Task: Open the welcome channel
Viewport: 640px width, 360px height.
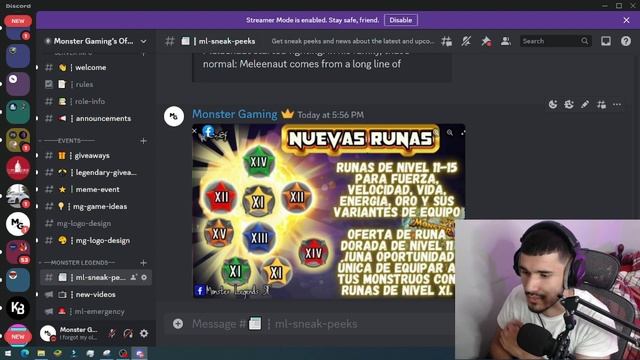Action: (96, 67)
